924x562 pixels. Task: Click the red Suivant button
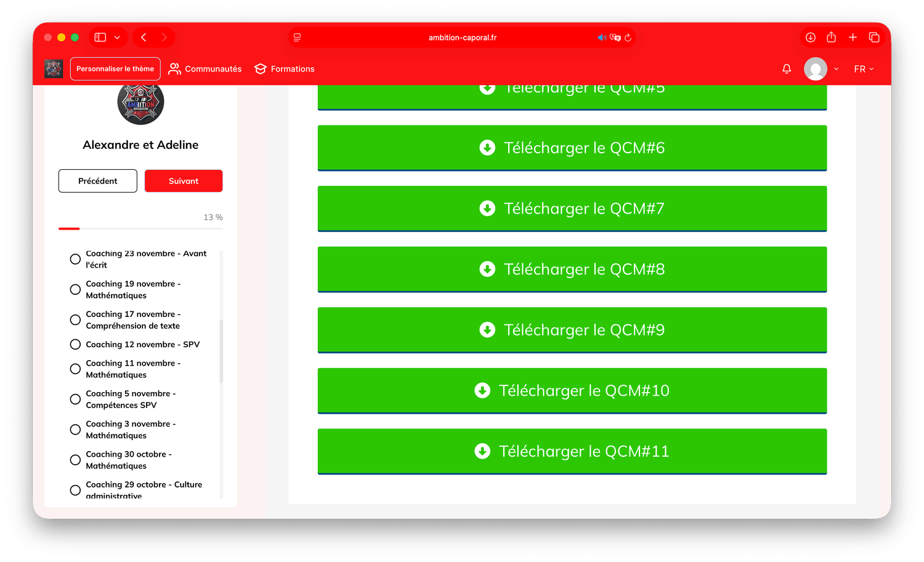[x=184, y=181]
